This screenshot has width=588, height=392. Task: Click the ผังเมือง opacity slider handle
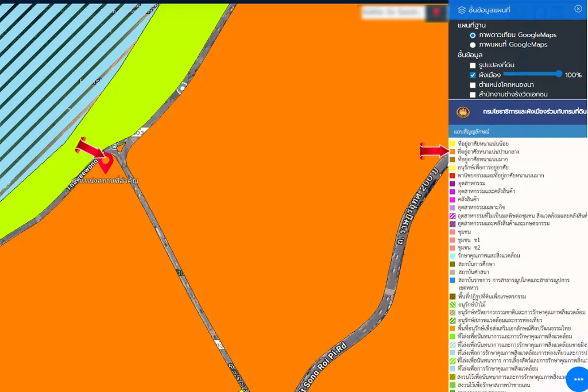(559, 74)
